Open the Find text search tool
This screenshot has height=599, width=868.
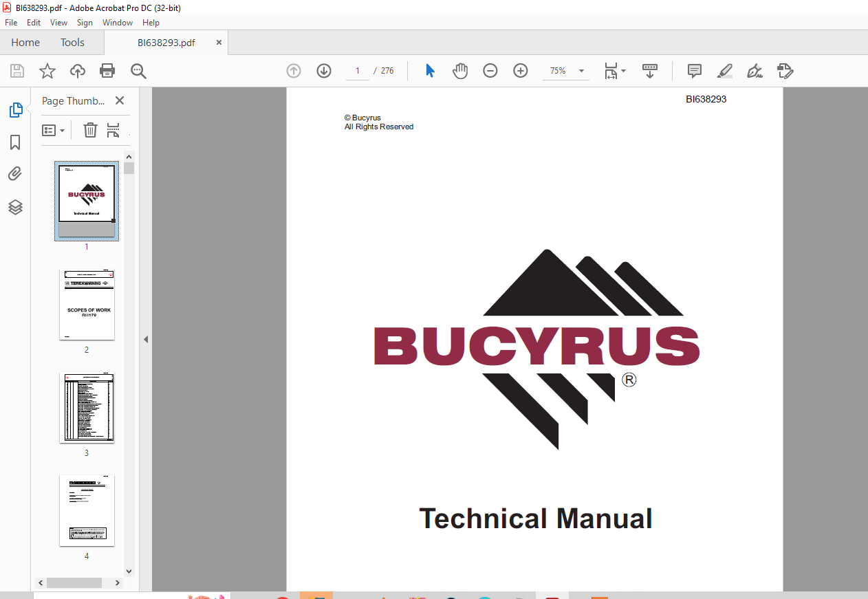tap(138, 71)
